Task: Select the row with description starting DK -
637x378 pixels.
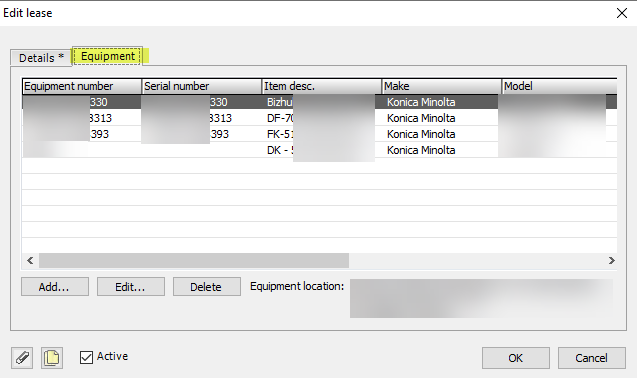Action: [x=319, y=150]
